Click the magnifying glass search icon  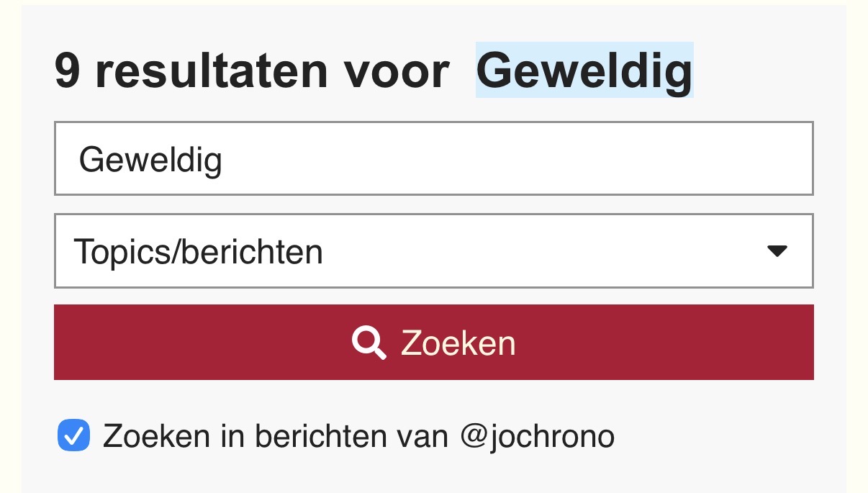[x=369, y=343]
